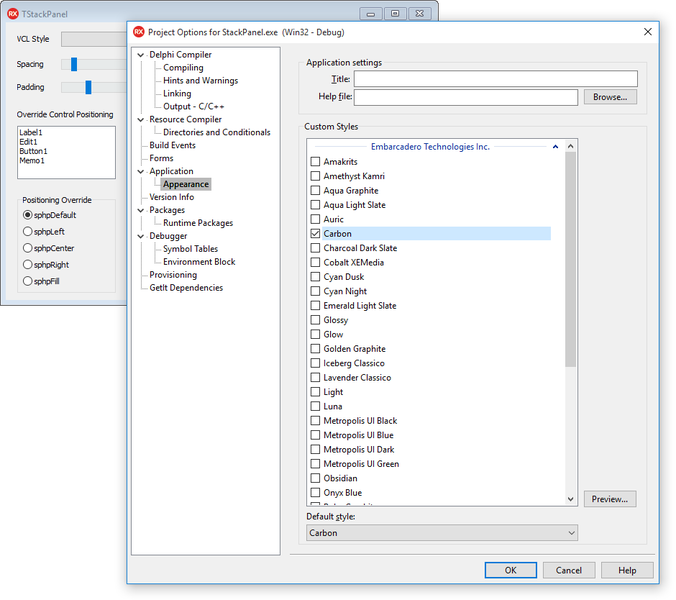Select Button1 in the control list
676x600 pixels.
(x=33, y=151)
